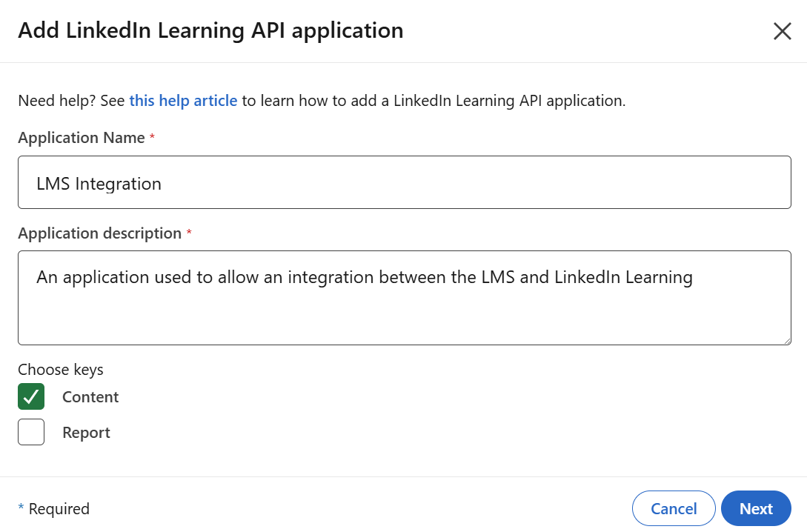The image size is (807, 532).
Task: Click the dialog title 'Add LinkedIn Learning API application'
Action: [210, 30]
